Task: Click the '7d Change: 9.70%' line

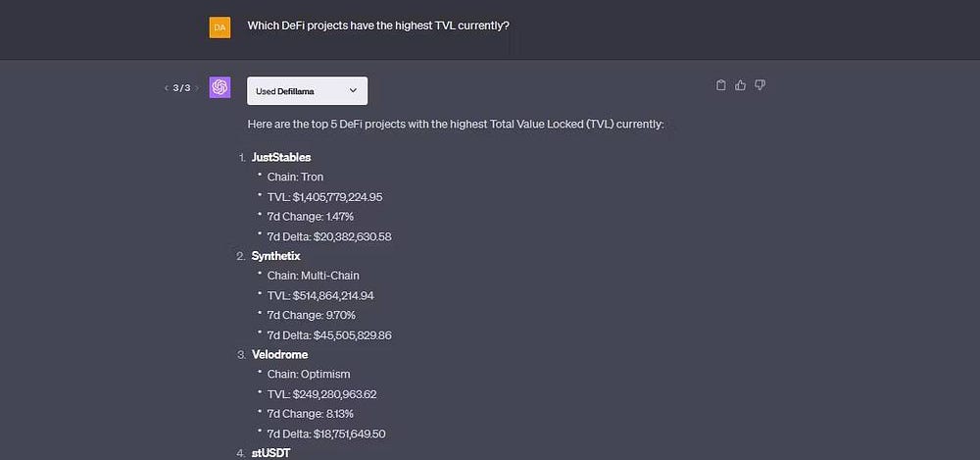Action: coord(311,315)
